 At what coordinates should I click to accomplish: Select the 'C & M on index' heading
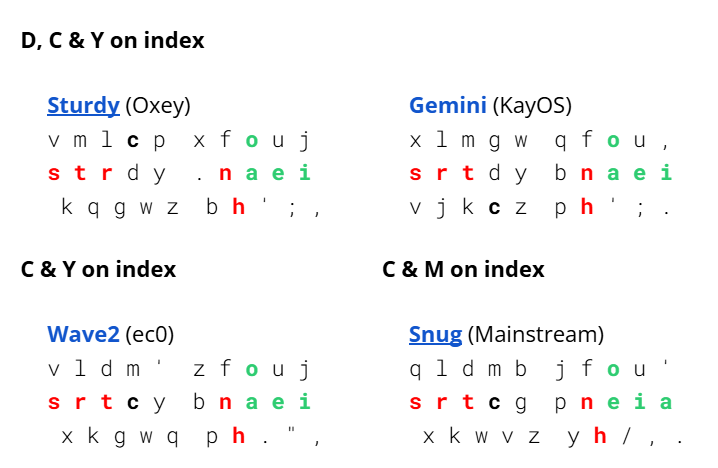tap(463, 269)
